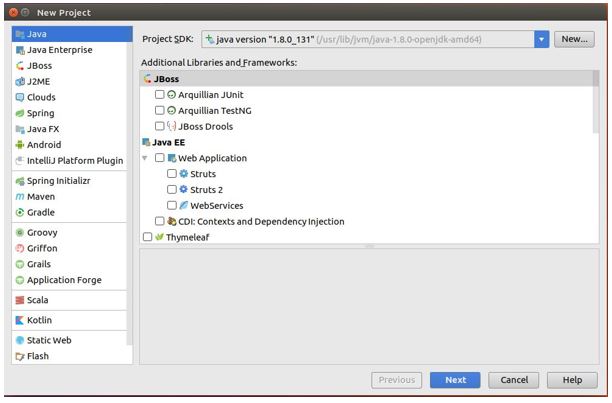Open the Project SDK dropdown arrow

pos(541,39)
